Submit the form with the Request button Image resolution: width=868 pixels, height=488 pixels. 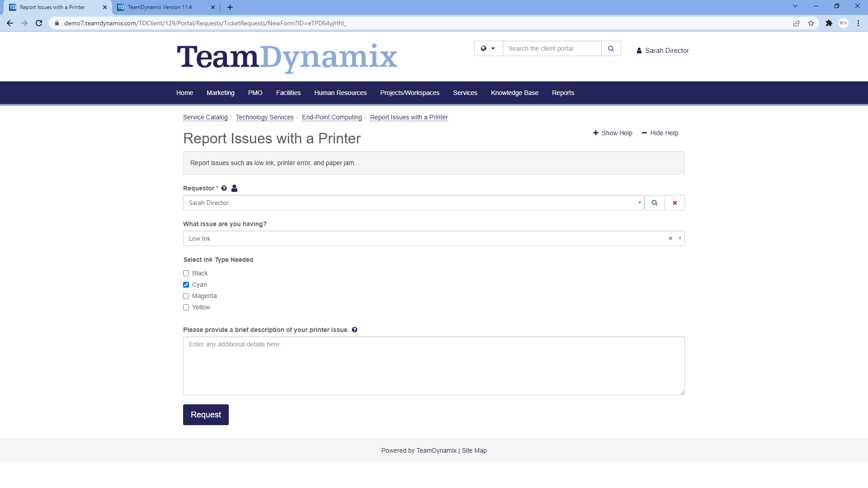[x=206, y=414]
